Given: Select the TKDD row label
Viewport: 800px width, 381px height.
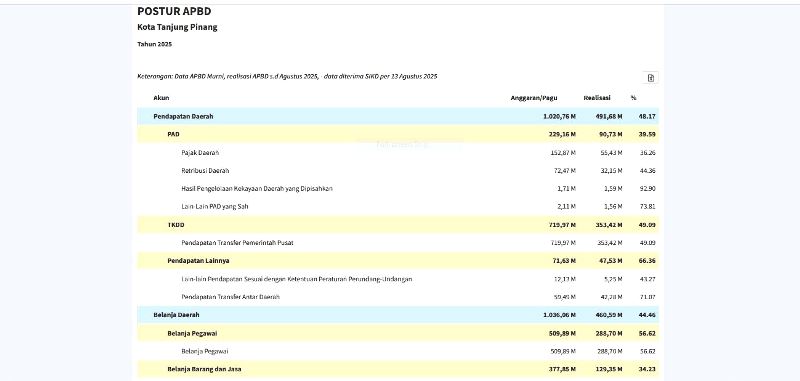Looking at the screenshot, I should (x=176, y=225).
